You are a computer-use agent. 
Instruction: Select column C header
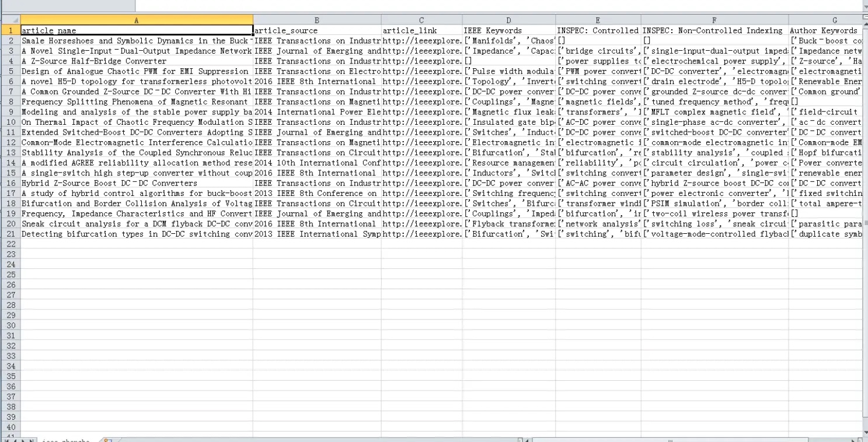[422, 20]
